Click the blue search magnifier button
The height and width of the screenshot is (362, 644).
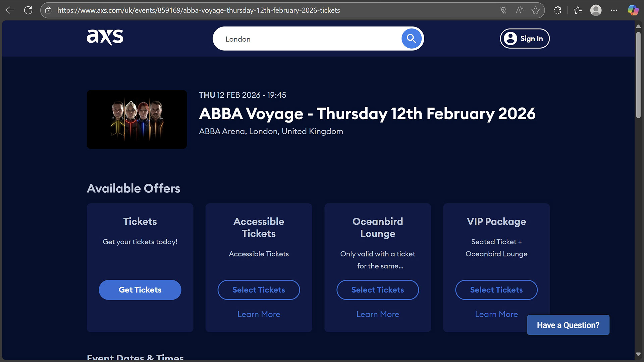411,39
